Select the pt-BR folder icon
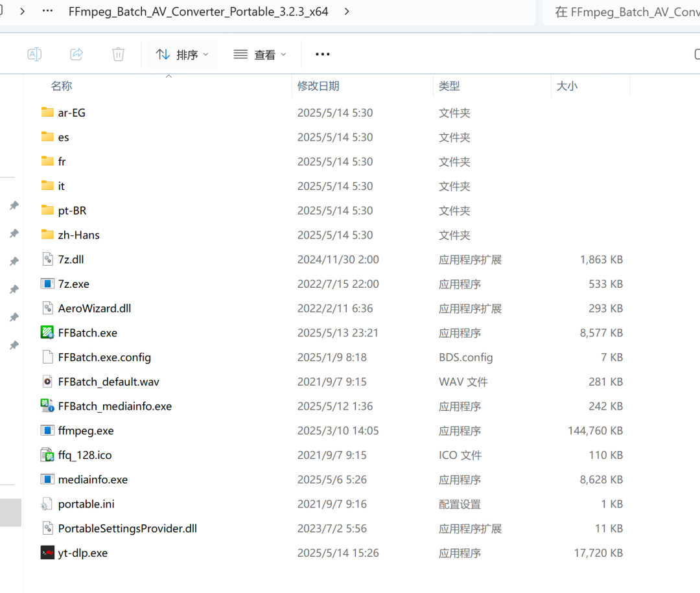700x593 pixels. (47, 210)
